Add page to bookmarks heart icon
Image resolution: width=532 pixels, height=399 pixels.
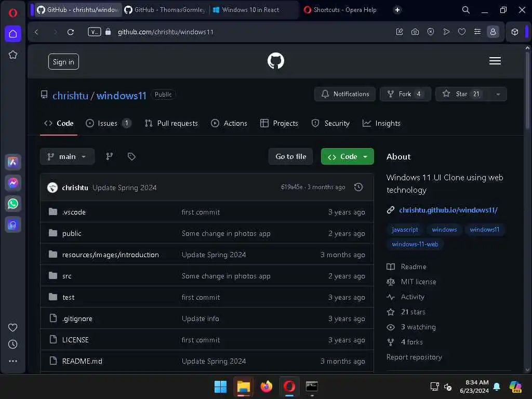point(462,32)
